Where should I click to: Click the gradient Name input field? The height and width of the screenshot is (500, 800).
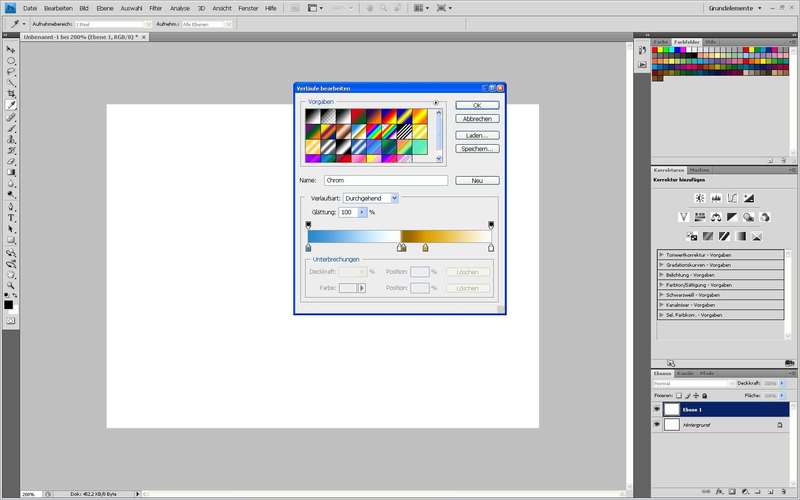pyautogui.click(x=385, y=180)
